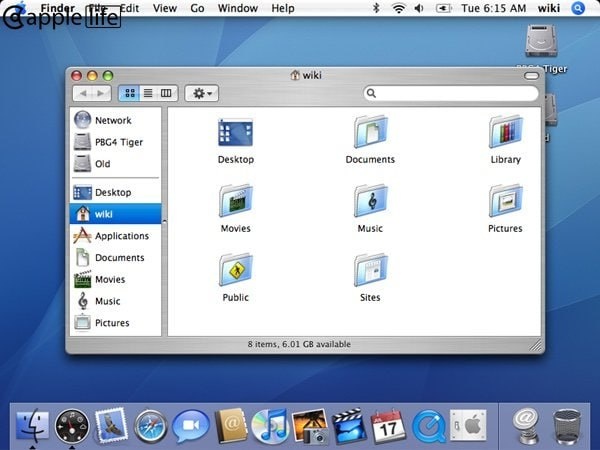Image resolution: width=600 pixels, height=450 pixels.
Task: Open the Help menu
Action: point(283,8)
